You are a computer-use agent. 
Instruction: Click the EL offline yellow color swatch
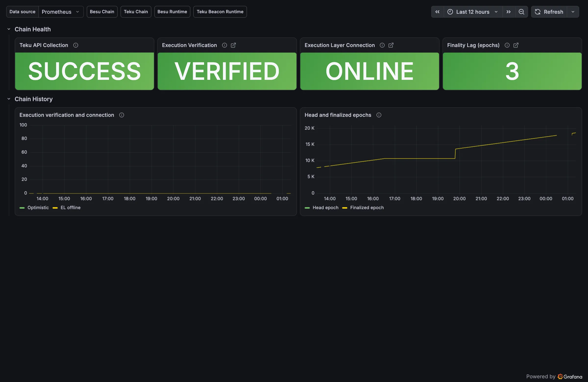click(x=55, y=208)
